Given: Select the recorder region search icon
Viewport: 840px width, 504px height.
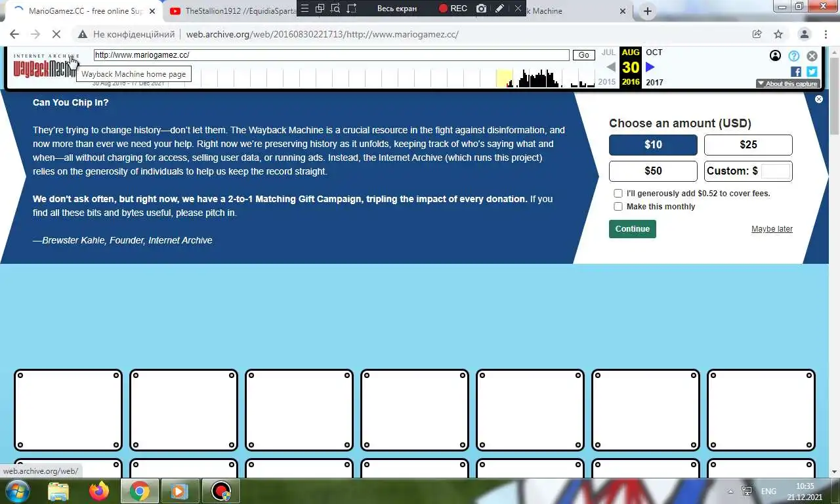Looking at the screenshot, I should (335, 9).
